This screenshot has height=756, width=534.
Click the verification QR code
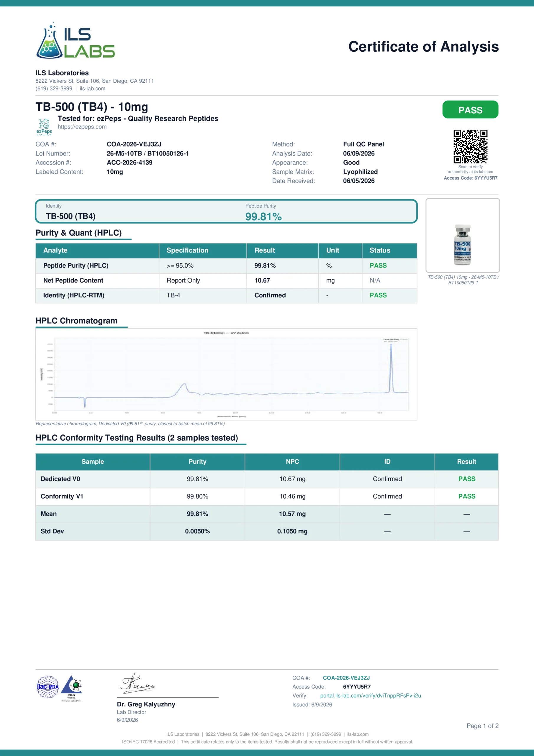pos(470,146)
